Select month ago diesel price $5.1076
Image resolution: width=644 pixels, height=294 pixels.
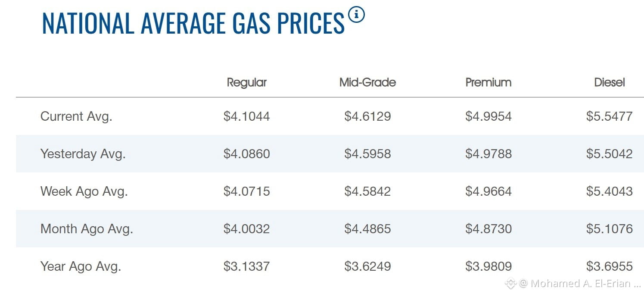pyautogui.click(x=610, y=228)
